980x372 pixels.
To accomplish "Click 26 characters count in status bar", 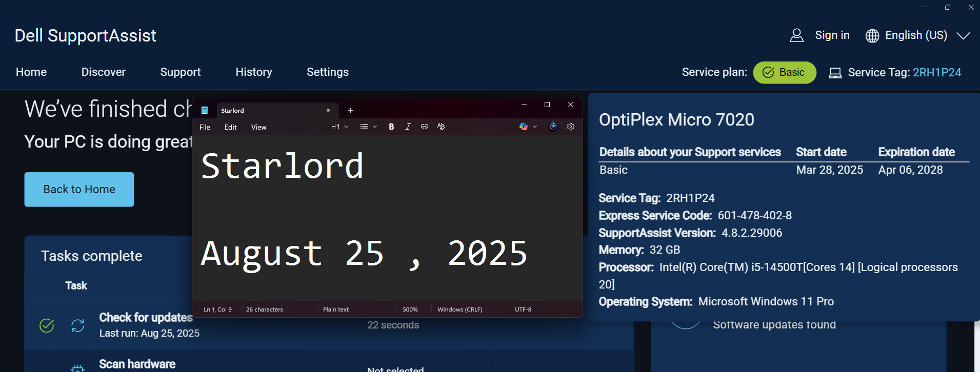I will click(x=264, y=309).
